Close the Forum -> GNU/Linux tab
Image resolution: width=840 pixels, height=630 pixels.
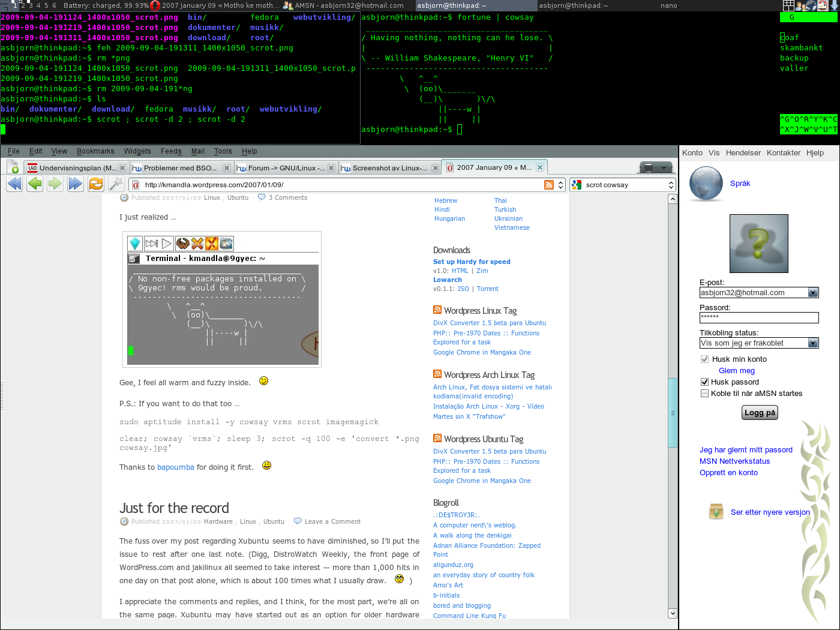click(331, 168)
